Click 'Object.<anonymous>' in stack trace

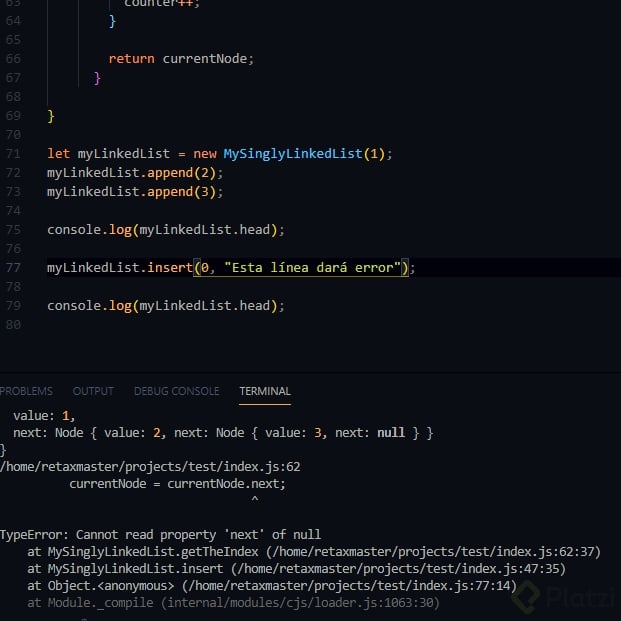[x=111, y=586]
